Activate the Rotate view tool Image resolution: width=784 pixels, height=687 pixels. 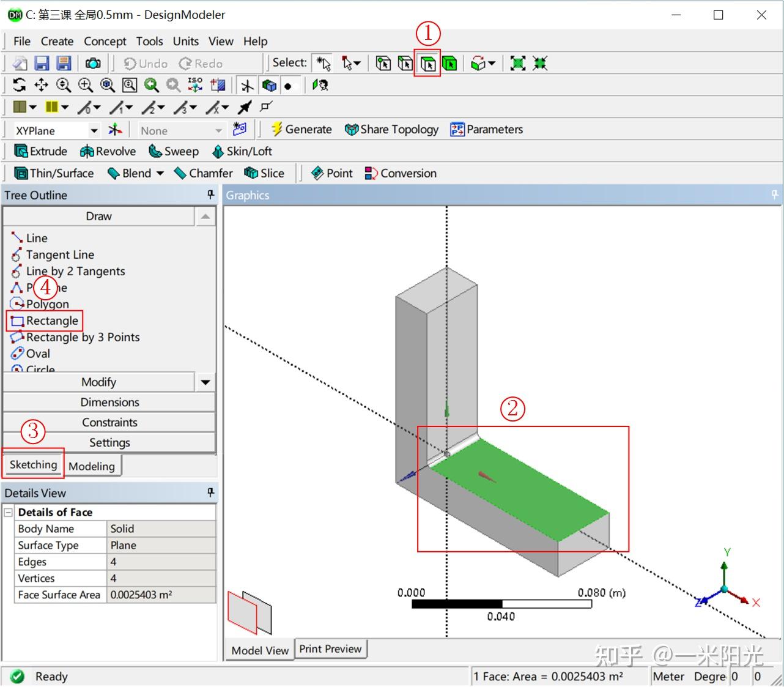18,85
